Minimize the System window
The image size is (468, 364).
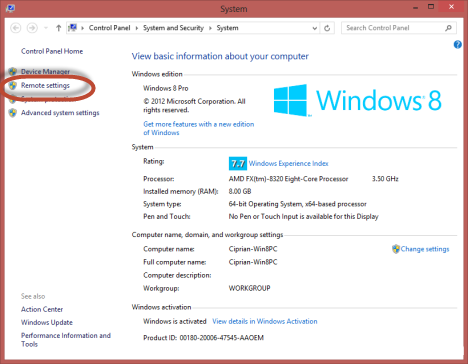(416, 7)
